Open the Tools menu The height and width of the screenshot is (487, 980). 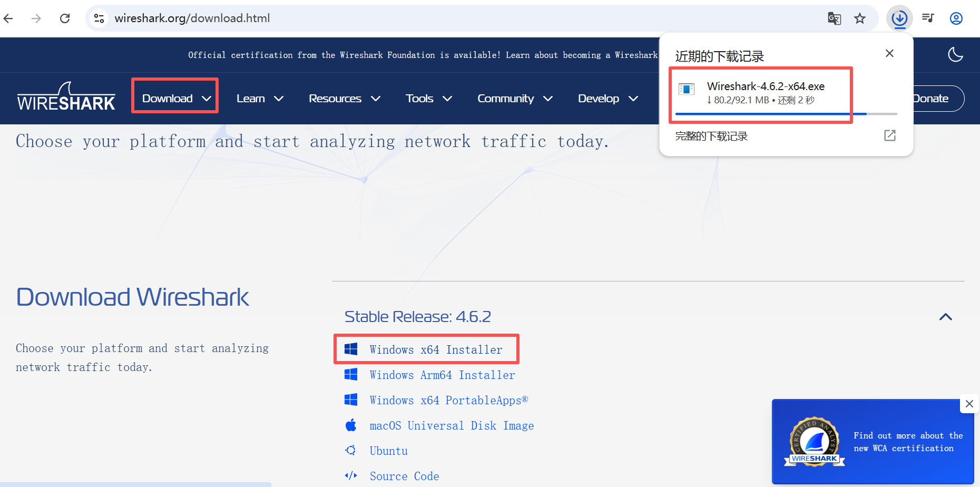tap(429, 99)
